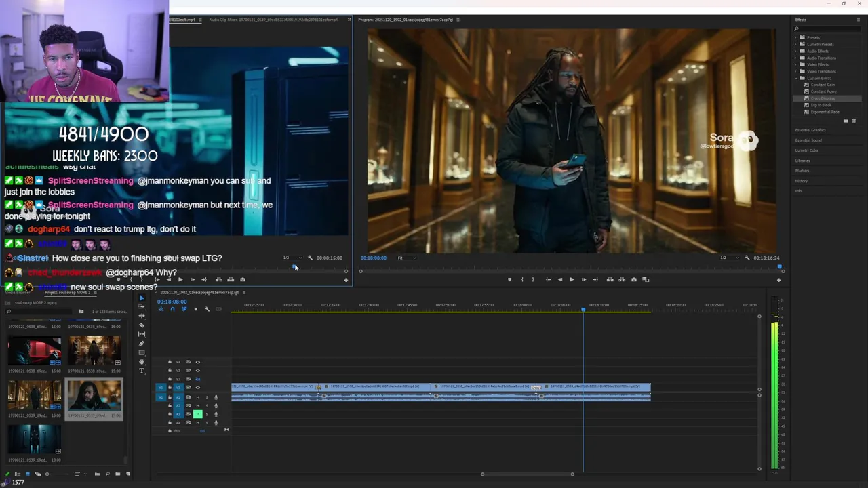The image size is (868, 488).
Task: Solo the A2 audio track
Action: 207,406
